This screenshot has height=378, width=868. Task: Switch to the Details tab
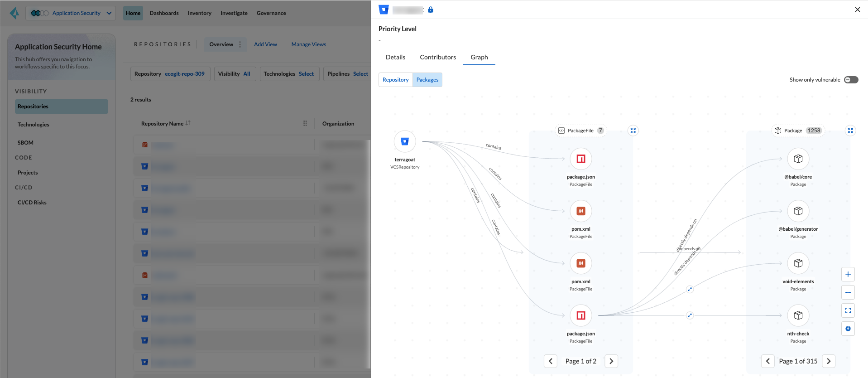point(395,57)
